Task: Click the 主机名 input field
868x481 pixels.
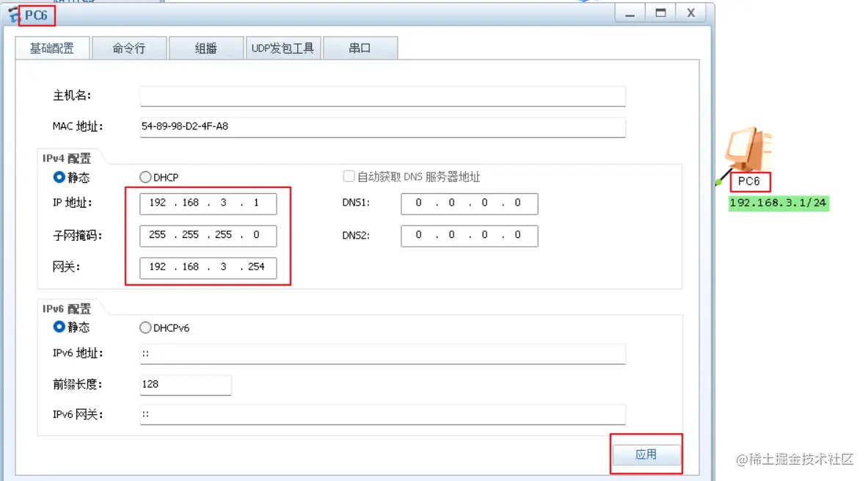Action: click(382, 96)
